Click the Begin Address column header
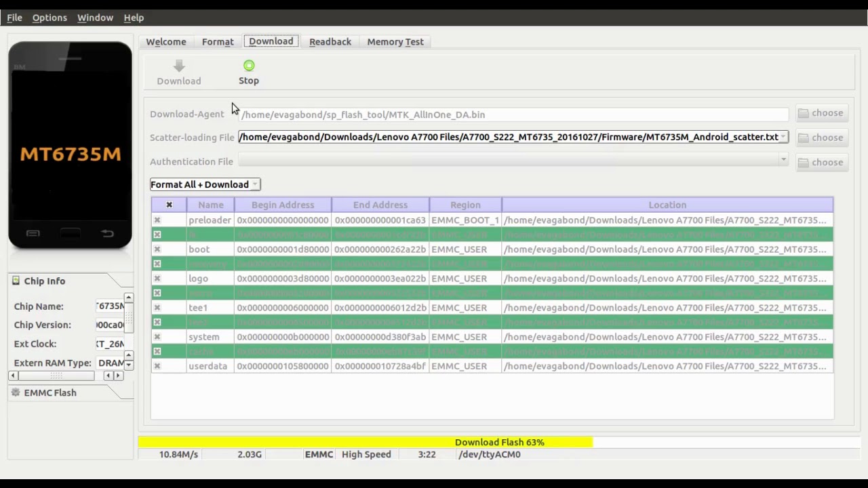Screen dimensions: 868x488 coord(283,205)
